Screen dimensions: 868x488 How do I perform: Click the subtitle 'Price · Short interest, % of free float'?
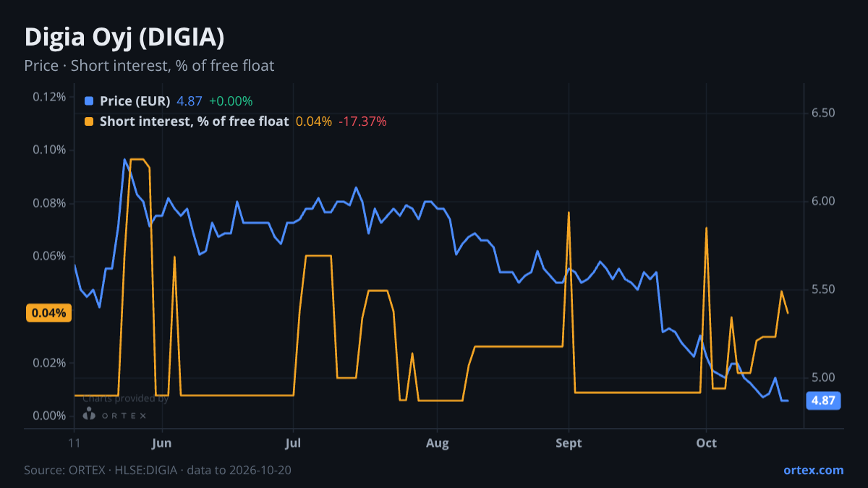[149, 66]
